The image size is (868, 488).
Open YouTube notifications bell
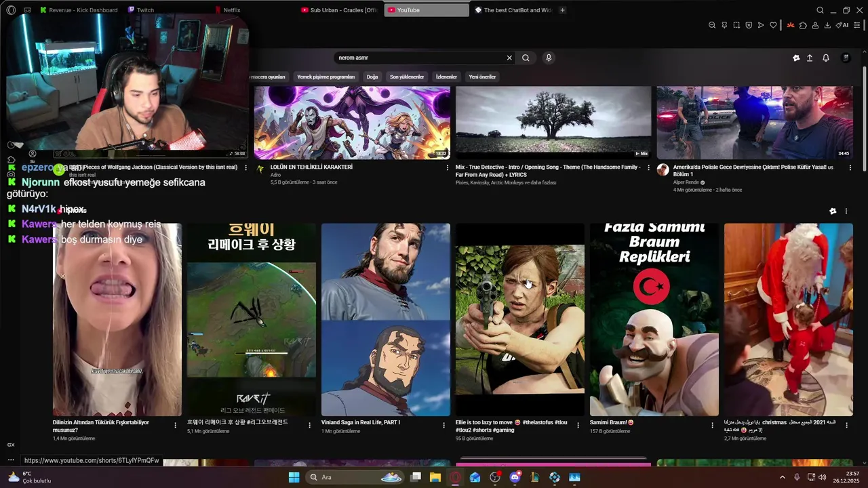point(826,58)
